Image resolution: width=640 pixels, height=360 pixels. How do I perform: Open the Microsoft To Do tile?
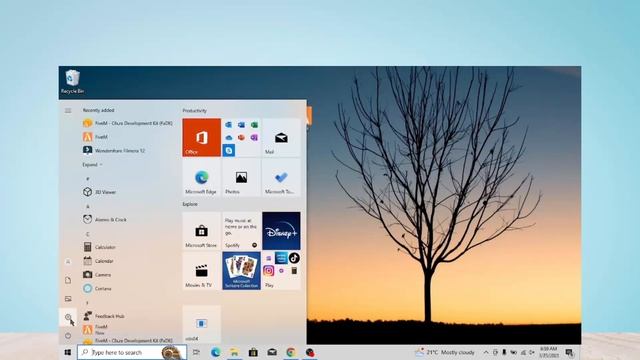tap(281, 178)
